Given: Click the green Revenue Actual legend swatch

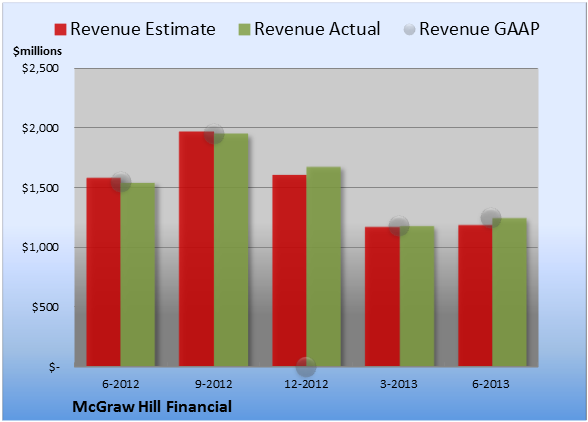Looking at the screenshot, I should [244, 30].
